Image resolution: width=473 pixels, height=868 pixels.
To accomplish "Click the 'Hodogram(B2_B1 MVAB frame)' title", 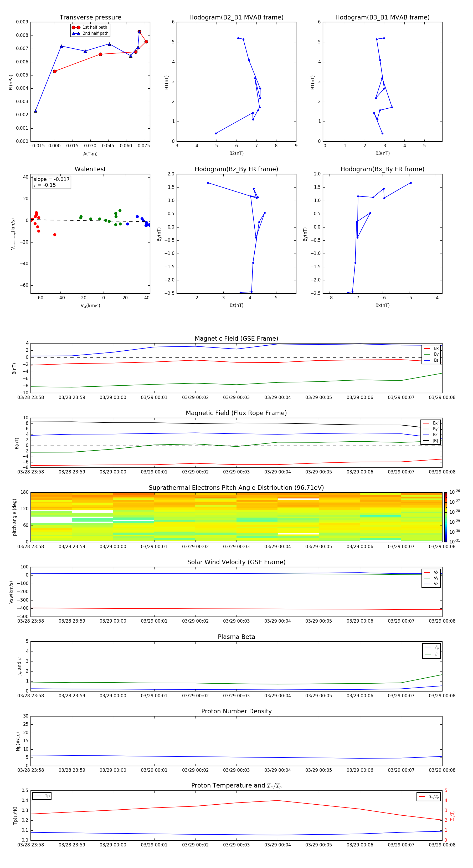I will pyautogui.click(x=236, y=18).
